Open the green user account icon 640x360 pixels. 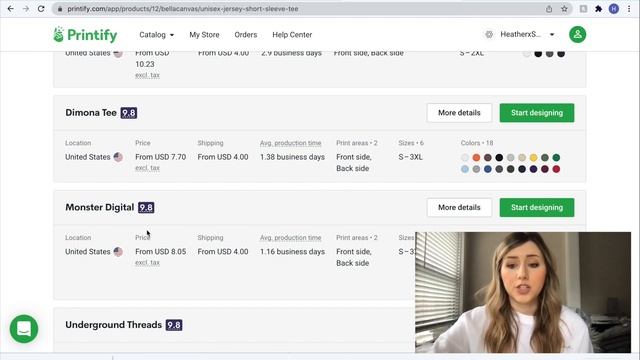point(578,35)
